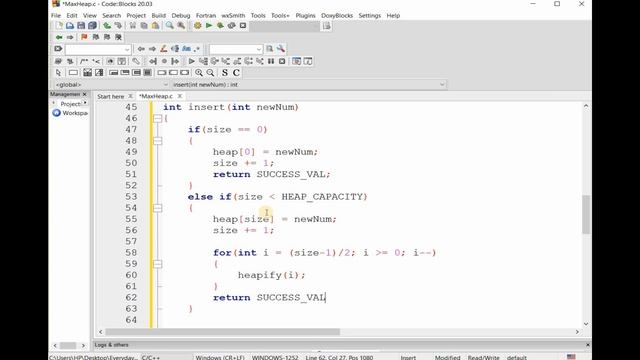Close the *MaxHeap.c tab

[180, 96]
